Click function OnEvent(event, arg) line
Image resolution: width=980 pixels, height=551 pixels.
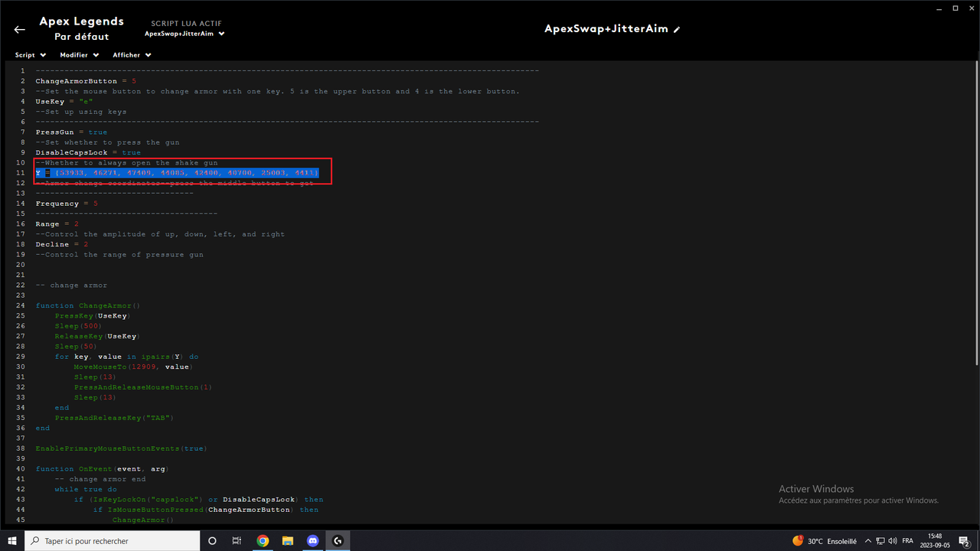[x=103, y=469]
